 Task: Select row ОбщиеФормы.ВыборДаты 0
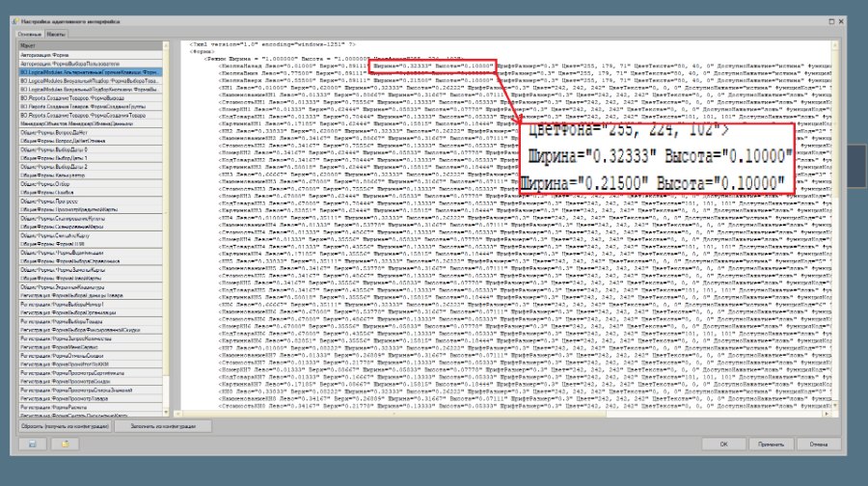[x=91, y=149]
